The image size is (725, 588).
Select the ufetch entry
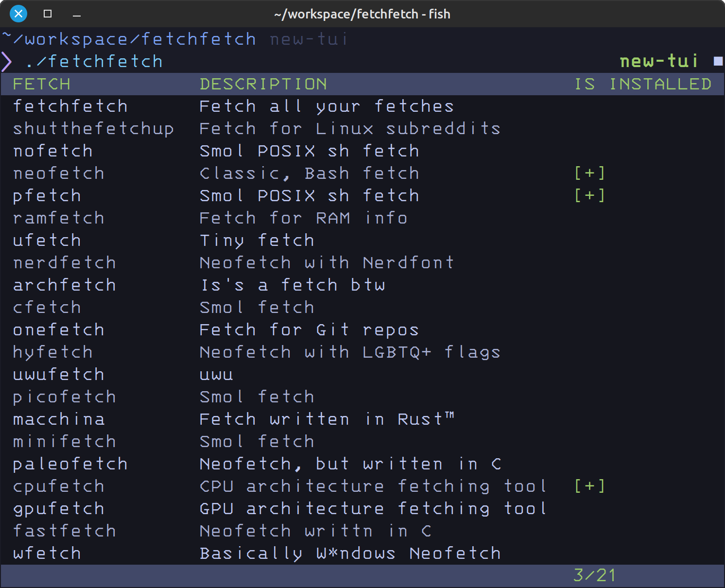(47, 241)
